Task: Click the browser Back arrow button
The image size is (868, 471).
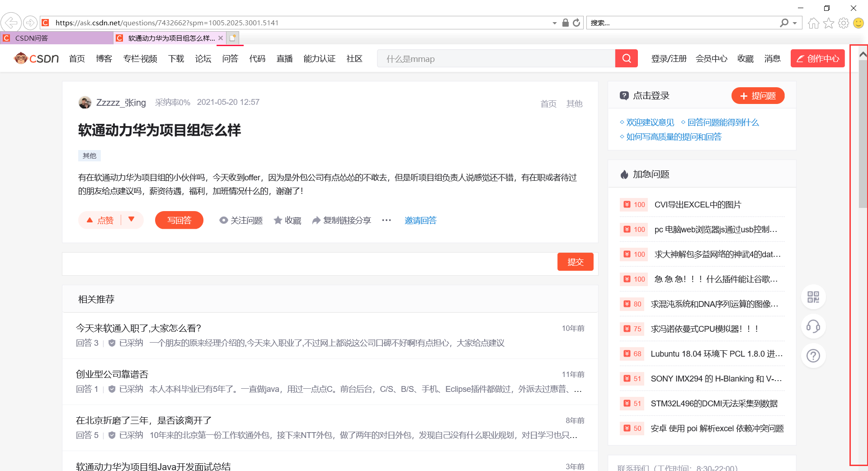Action: point(11,22)
